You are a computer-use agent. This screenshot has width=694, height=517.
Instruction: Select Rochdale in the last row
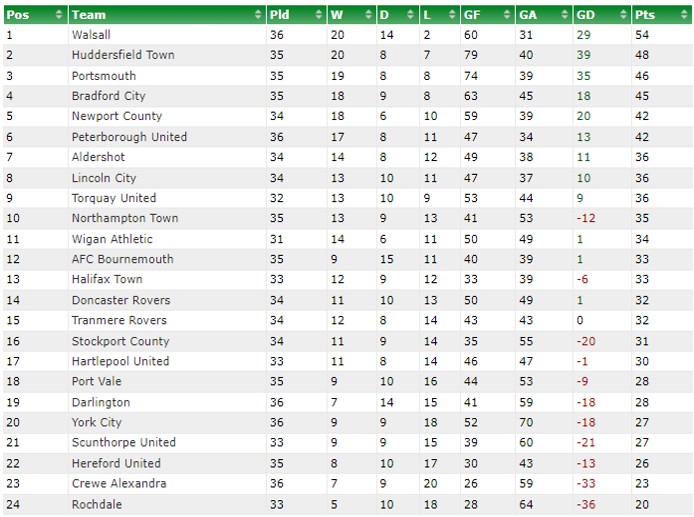[x=96, y=504]
